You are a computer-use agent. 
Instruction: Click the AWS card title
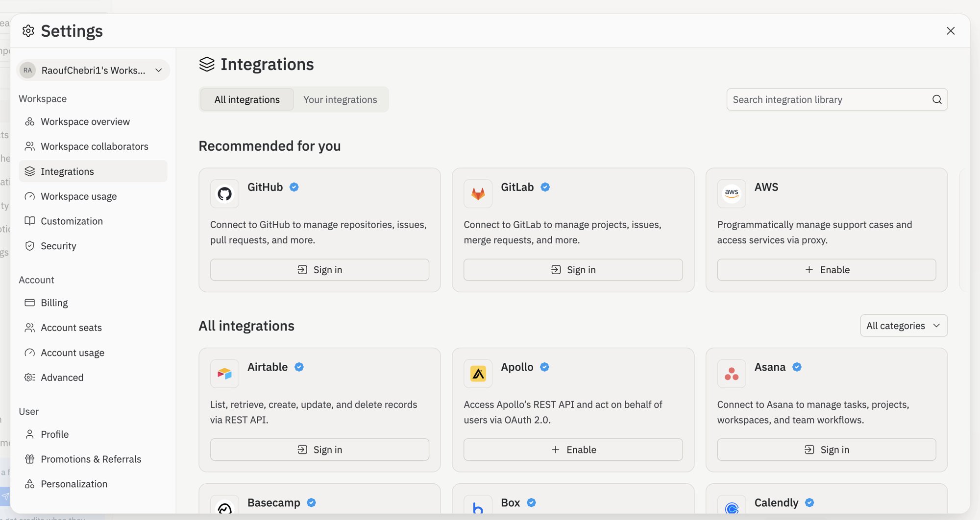tap(766, 187)
